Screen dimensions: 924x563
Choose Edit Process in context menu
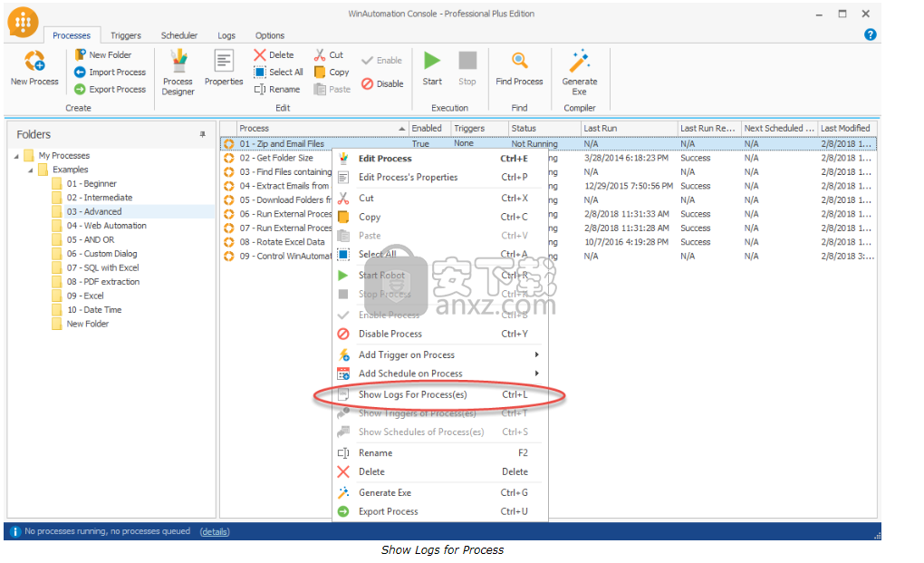pos(440,159)
